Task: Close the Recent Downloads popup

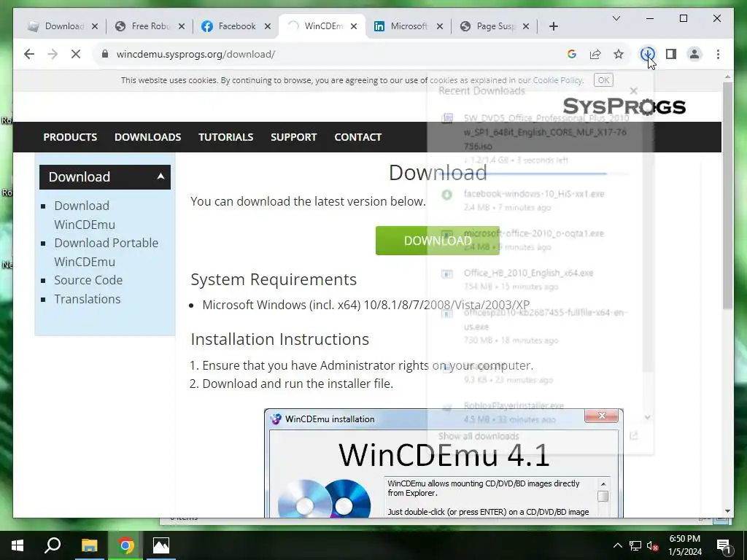Action: tap(633, 90)
